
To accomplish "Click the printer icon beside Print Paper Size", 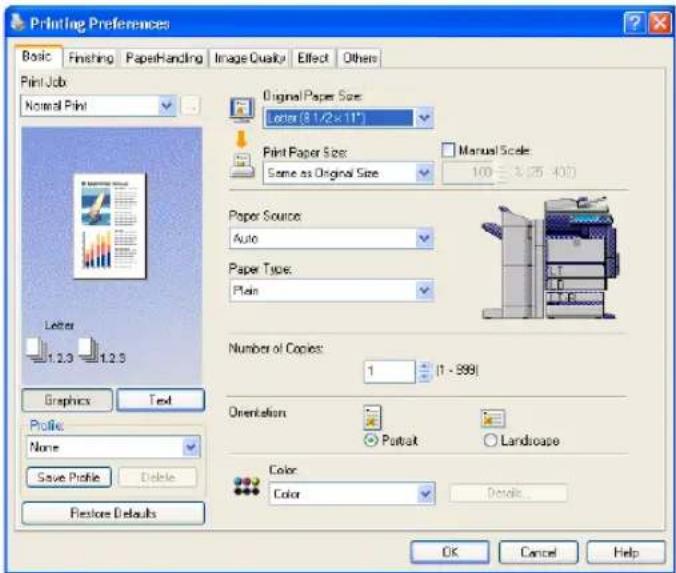I will (242, 165).
